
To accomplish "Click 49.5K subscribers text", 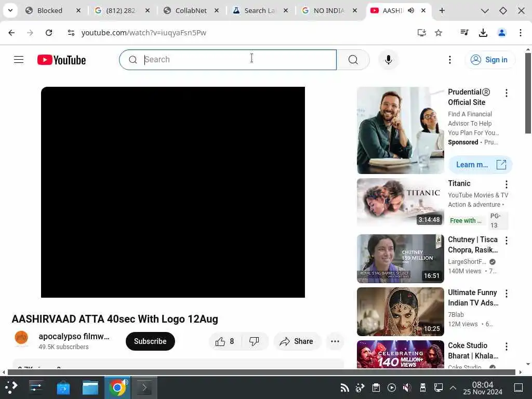I will point(63,347).
